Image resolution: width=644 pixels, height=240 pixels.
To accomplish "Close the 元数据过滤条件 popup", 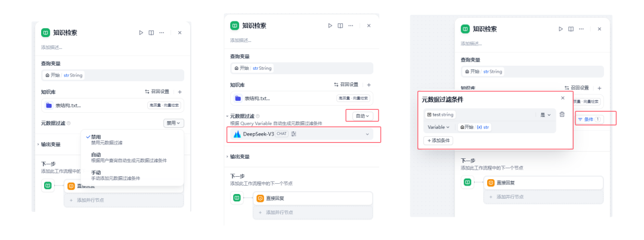I will 563,98.
